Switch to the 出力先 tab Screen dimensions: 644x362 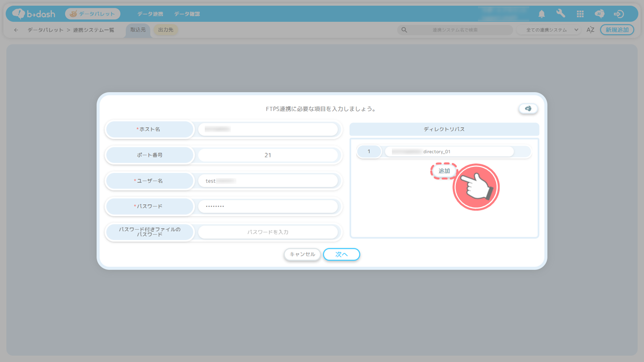click(x=166, y=30)
